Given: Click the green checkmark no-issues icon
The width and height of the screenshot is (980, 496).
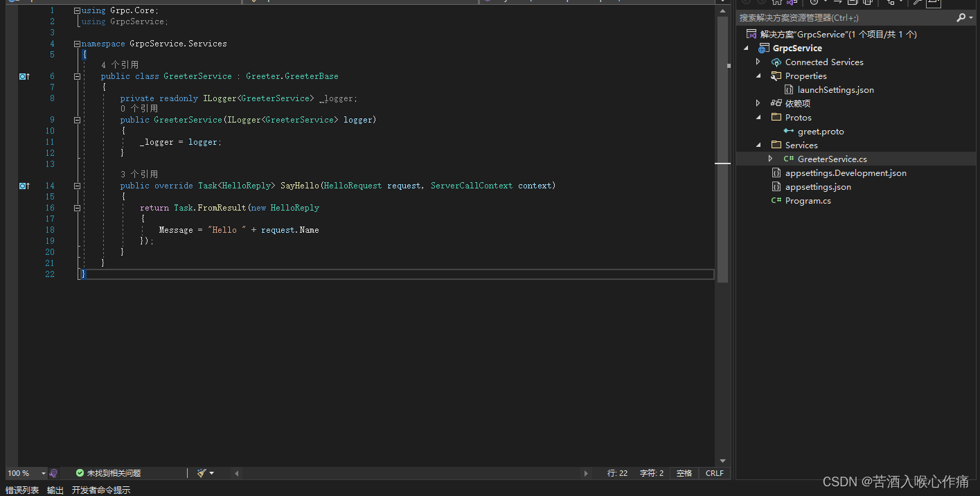Looking at the screenshot, I should click(80, 473).
